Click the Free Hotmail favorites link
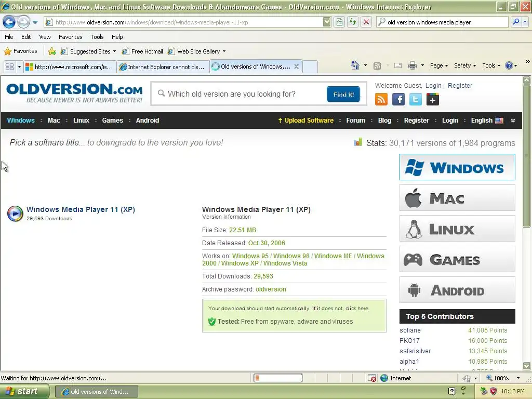Screen dimensions: 532x399 tap(142, 51)
